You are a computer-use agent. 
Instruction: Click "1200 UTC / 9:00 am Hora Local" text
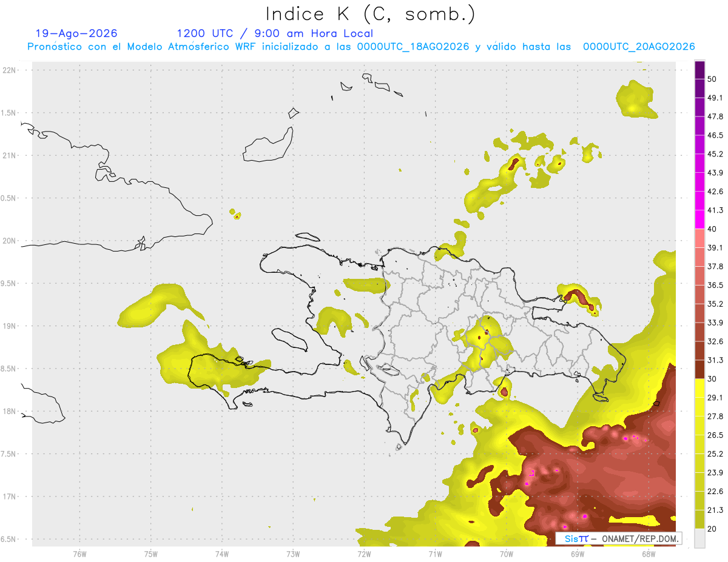pyautogui.click(x=275, y=33)
